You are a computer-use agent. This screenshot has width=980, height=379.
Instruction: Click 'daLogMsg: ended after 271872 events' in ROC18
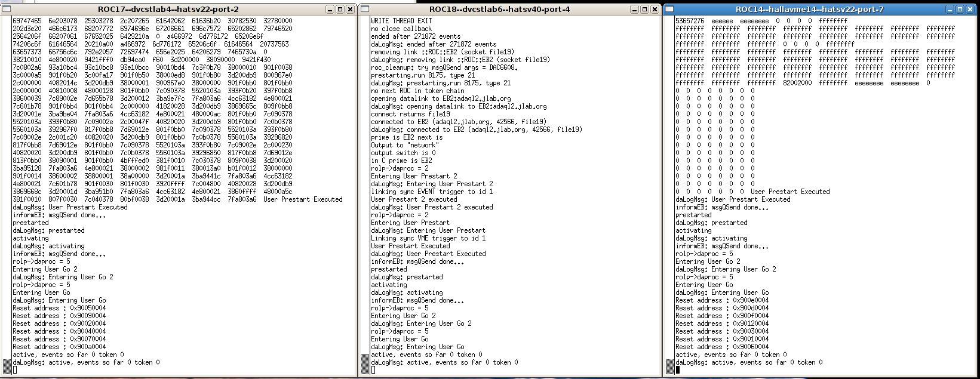[x=434, y=44]
